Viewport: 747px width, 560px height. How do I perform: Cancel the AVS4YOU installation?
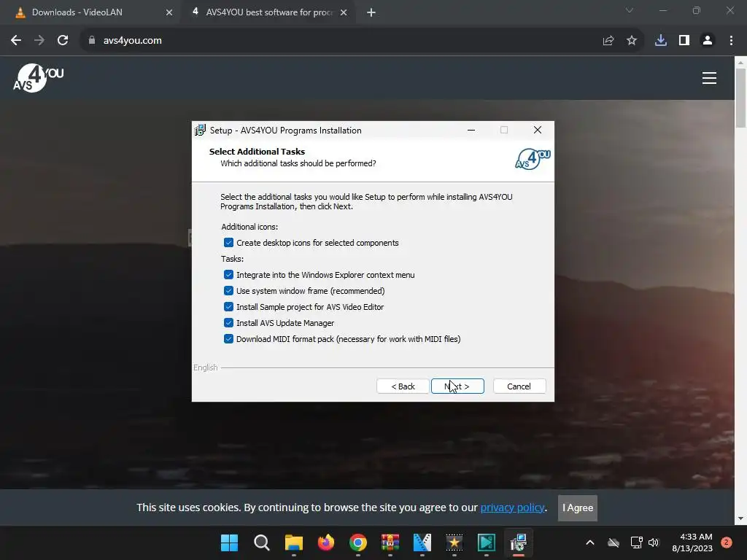click(x=519, y=386)
